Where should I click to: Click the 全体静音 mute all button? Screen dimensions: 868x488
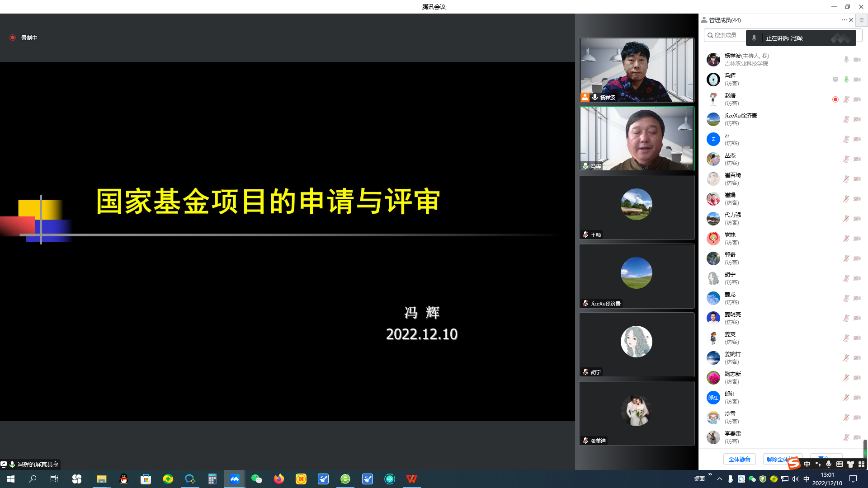pyautogui.click(x=739, y=459)
